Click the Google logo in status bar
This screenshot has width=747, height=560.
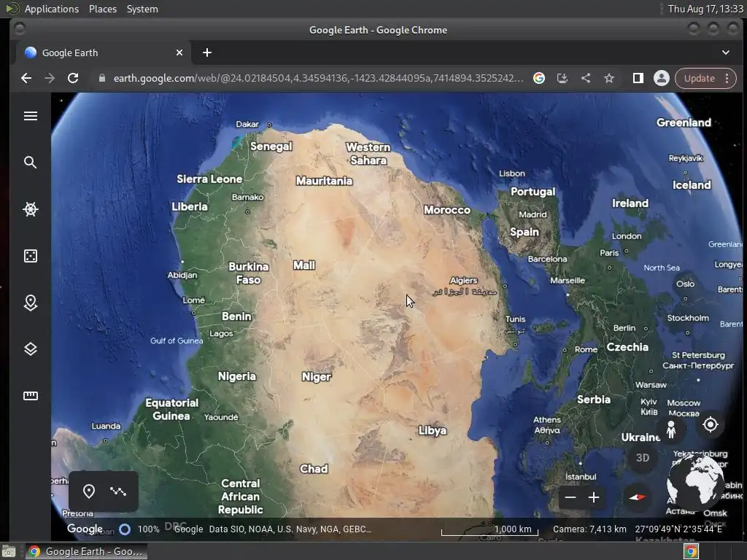(x=85, y=529)
